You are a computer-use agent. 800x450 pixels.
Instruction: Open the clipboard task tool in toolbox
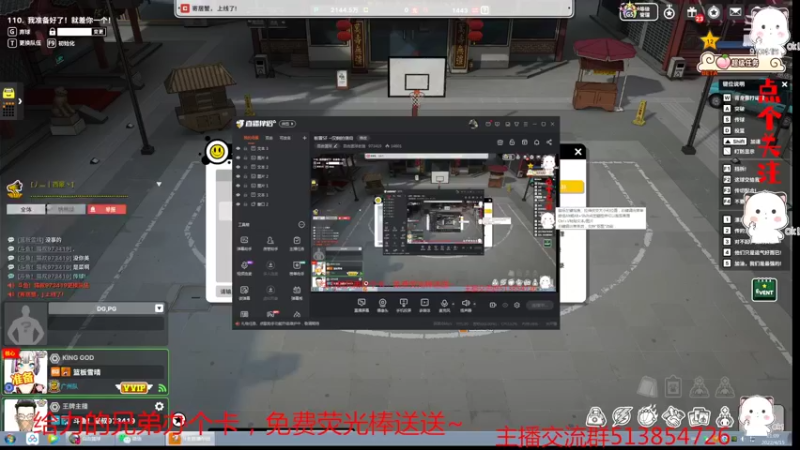(x=296, y=243)
